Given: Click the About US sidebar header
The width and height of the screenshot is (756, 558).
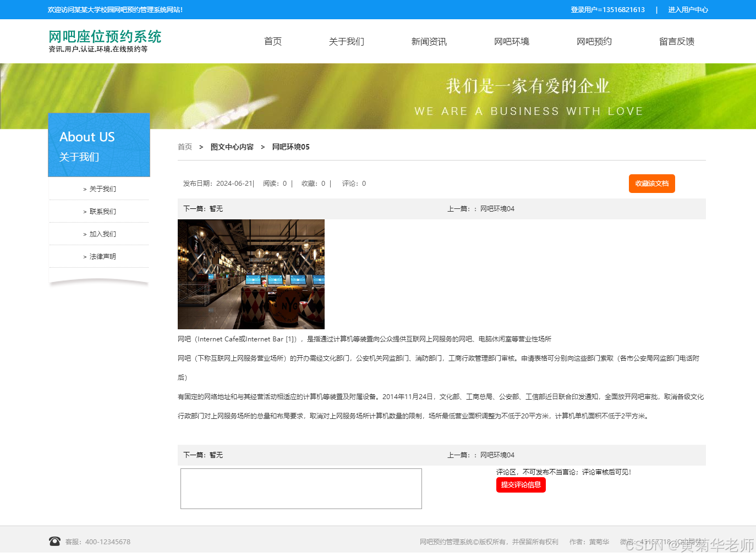Looking at the screenshot, I should point(87,137).
